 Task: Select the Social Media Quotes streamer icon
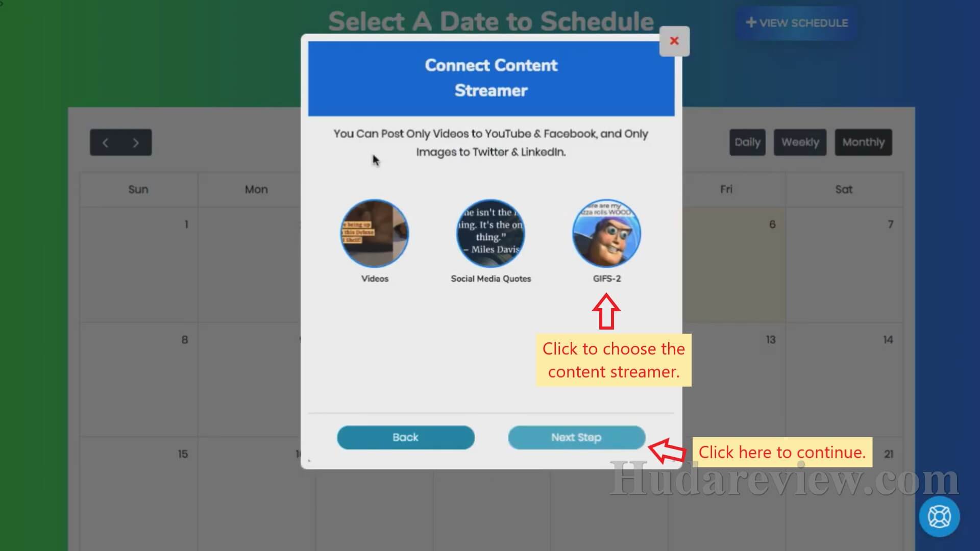[x=491, y=232]
